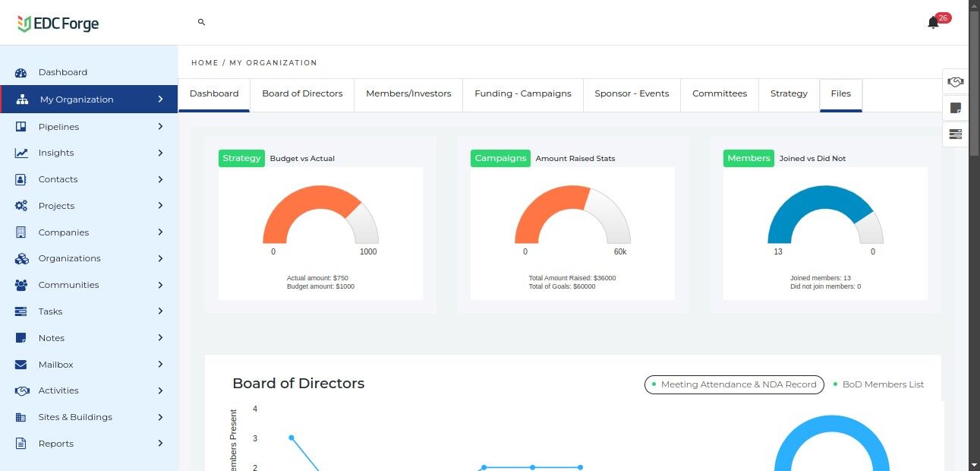
Task: Click the Mailbox envelope icon
Action: point(22,365)
